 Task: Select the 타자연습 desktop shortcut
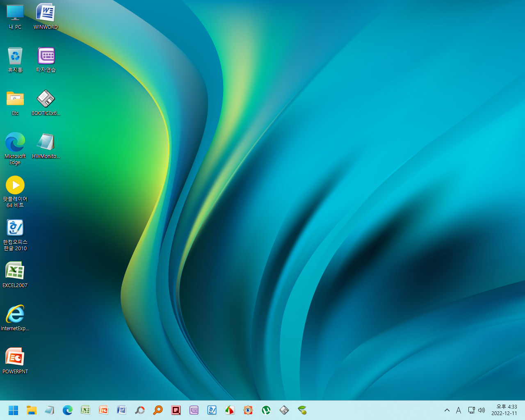pos(46,60)
